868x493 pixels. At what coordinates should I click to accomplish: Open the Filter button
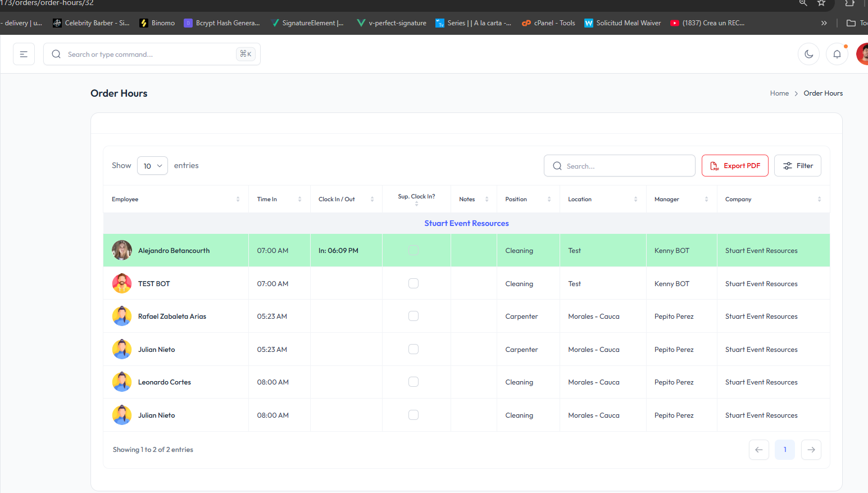[x=797, y=166]
